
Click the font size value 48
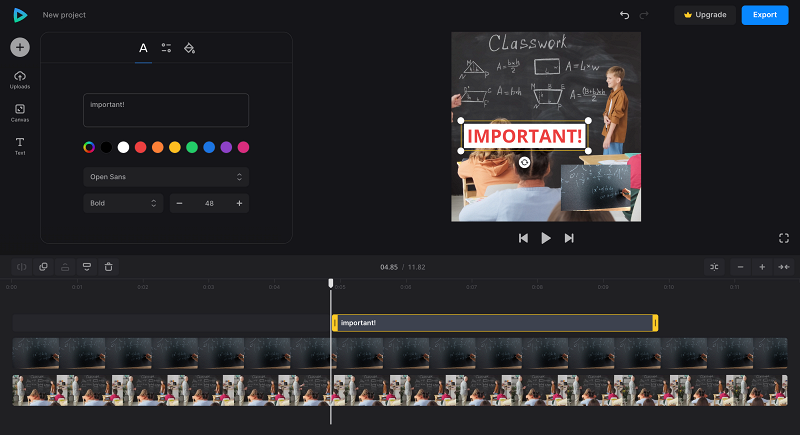pyautogui.click(x=209, y=203)
